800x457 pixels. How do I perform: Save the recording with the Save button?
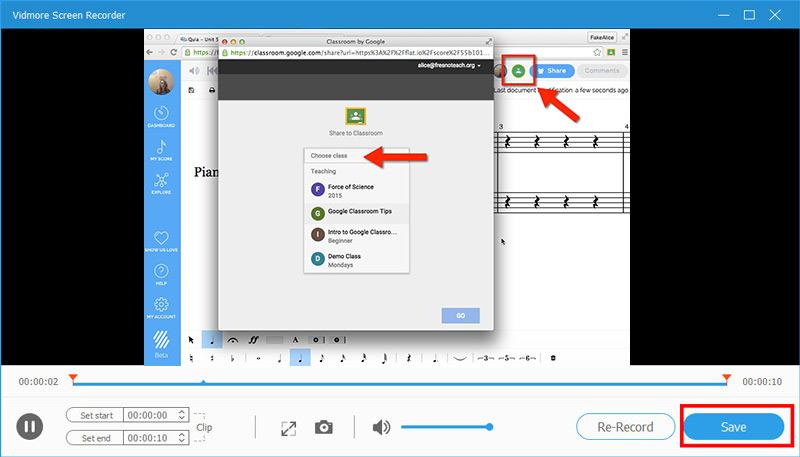pos(734,427)
